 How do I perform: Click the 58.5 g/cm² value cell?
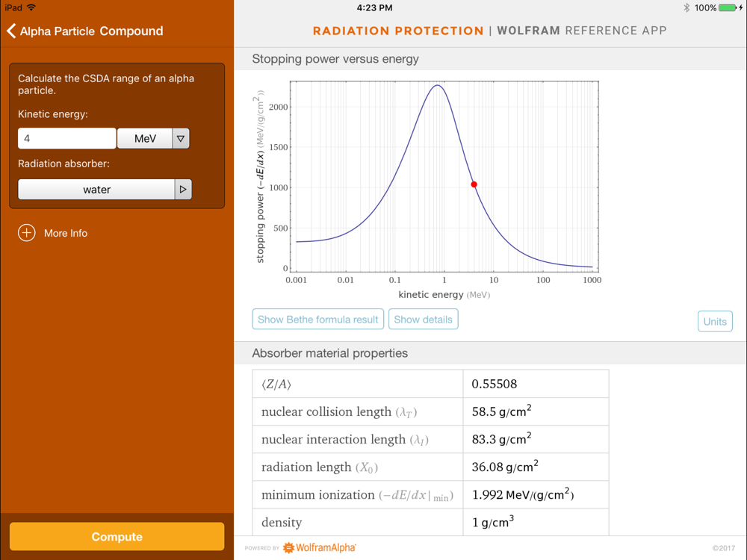[x=536, y=411]
